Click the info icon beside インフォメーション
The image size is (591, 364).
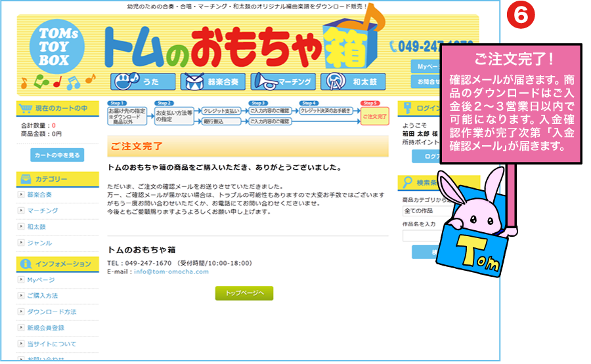pos(26,264)
